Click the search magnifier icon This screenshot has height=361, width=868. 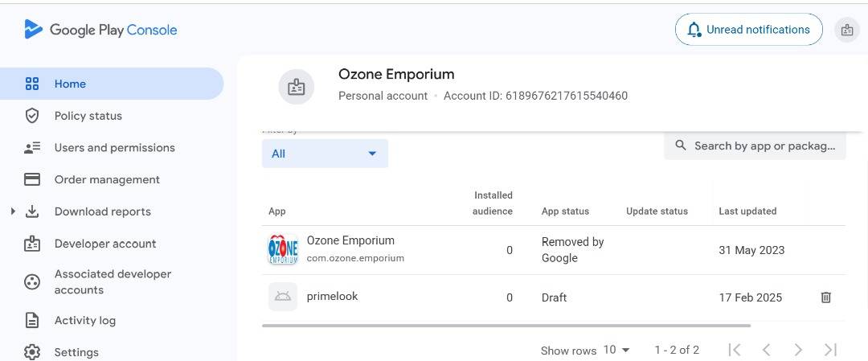[x=682, y=146]
